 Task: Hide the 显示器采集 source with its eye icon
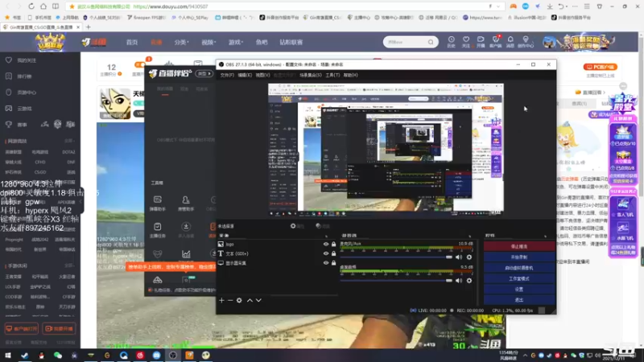[326, 263]
